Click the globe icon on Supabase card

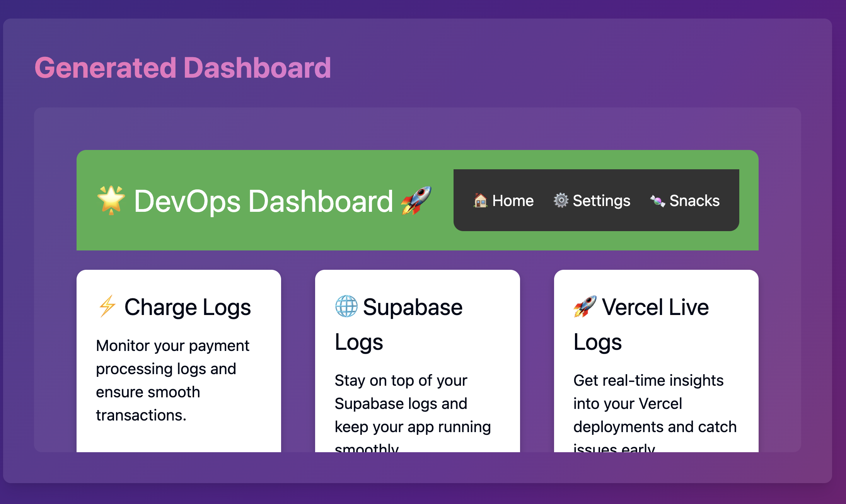point(346,306)
